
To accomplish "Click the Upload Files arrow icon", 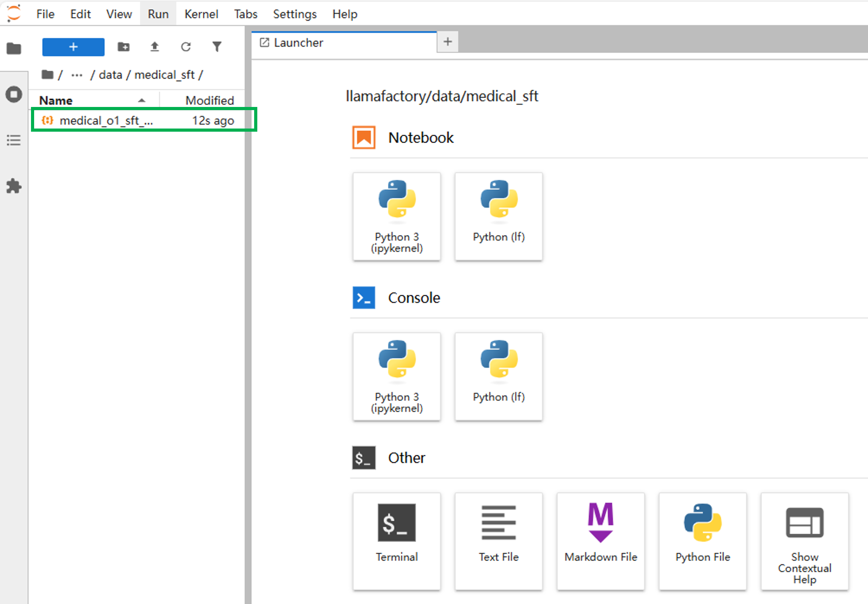I will (154, 47).
